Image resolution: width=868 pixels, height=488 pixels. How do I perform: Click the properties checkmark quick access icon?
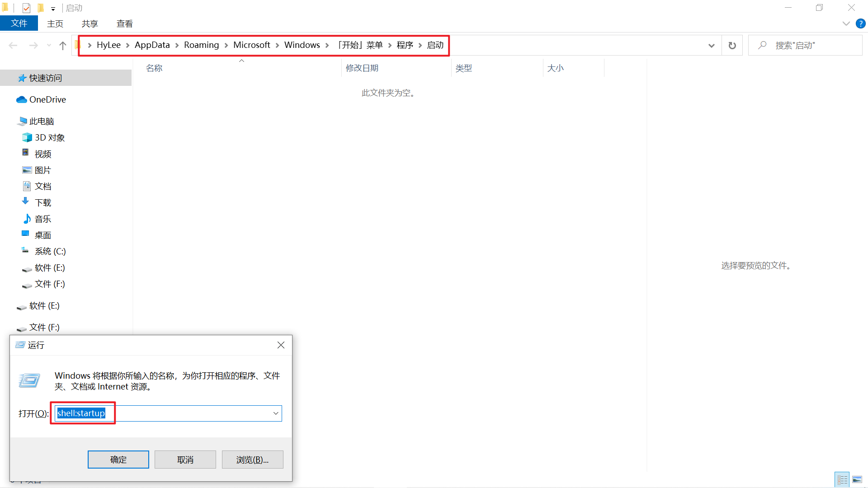(26, 8)
